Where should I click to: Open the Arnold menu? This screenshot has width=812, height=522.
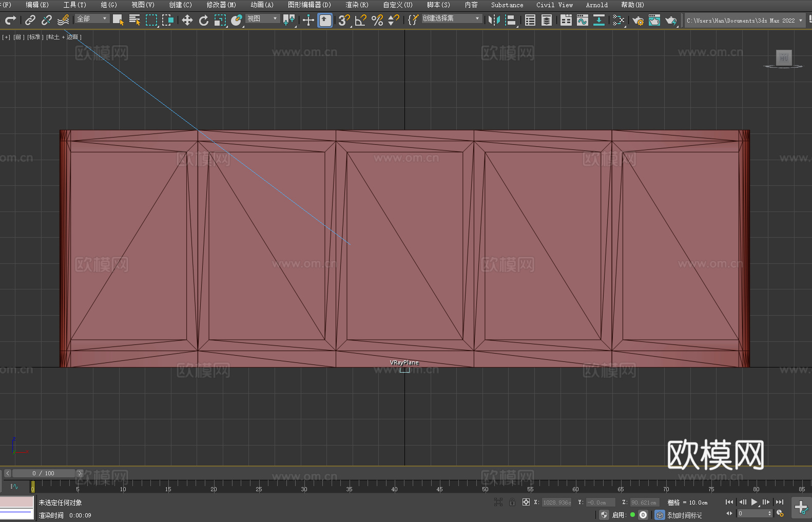click(x=596, y=5)
